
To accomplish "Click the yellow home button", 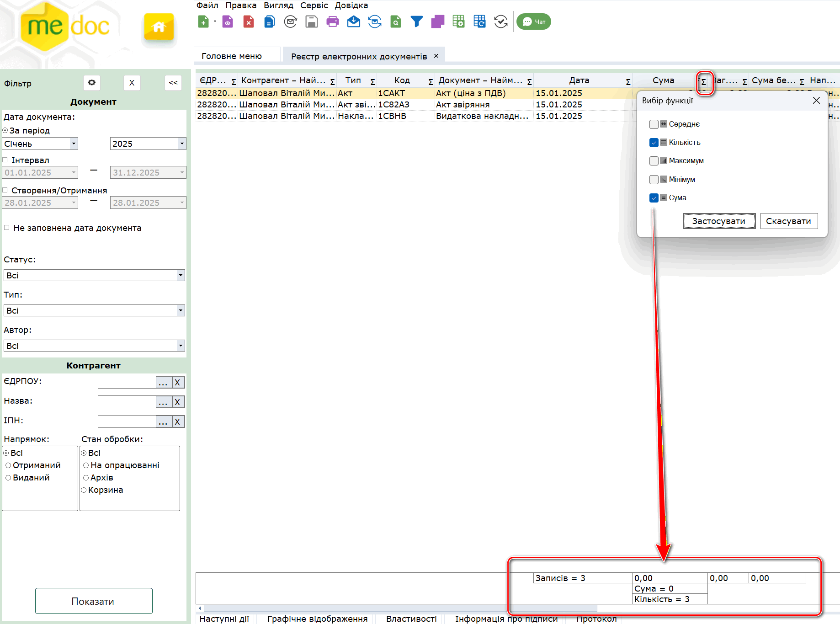I will coord(159,27).
